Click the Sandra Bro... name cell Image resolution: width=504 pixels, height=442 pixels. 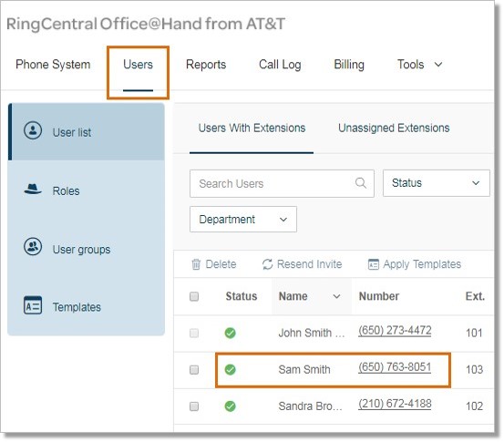click(x=310, y=406)
